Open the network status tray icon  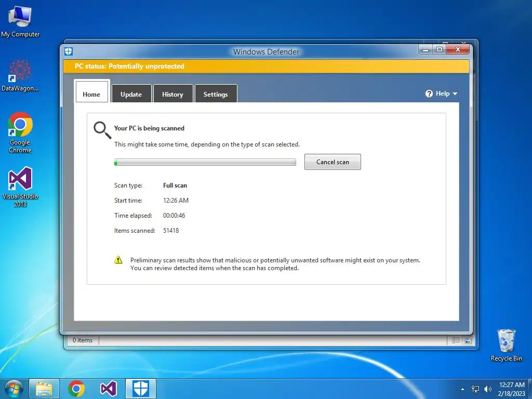(475, 389)
